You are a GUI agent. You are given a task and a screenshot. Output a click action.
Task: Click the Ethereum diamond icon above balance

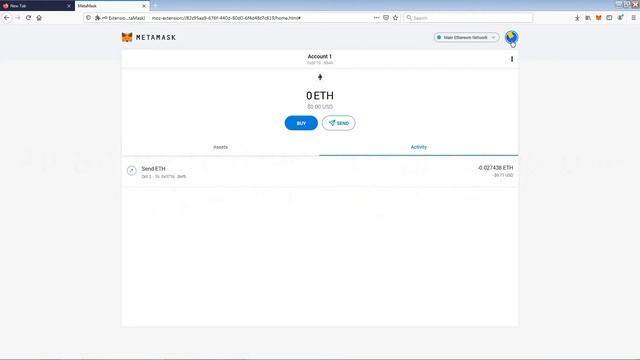[320, 77]
